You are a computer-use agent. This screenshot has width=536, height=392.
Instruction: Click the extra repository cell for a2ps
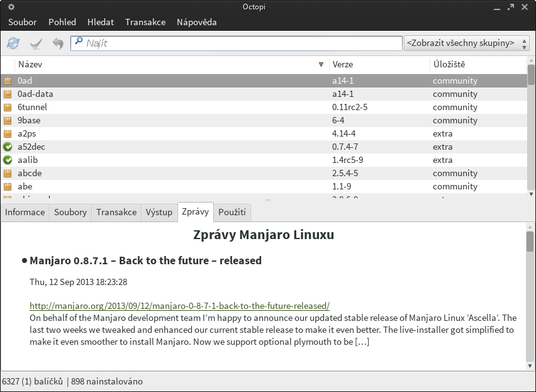443,133
